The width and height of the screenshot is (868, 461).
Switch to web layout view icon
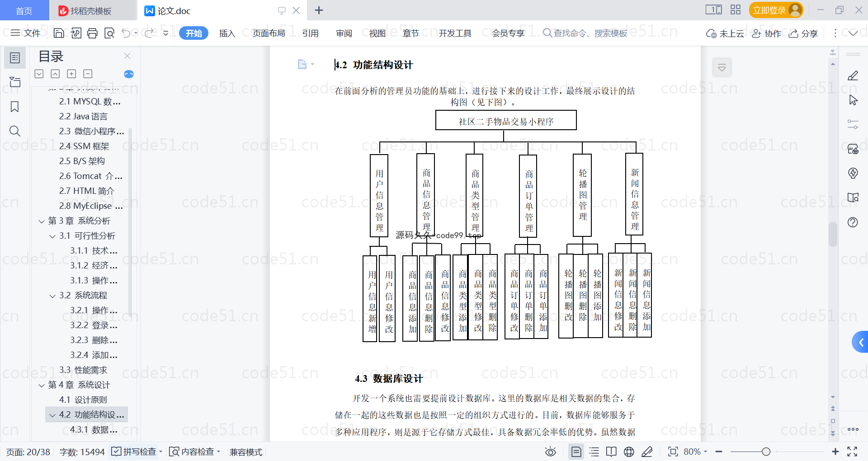(x=629, y=452)
